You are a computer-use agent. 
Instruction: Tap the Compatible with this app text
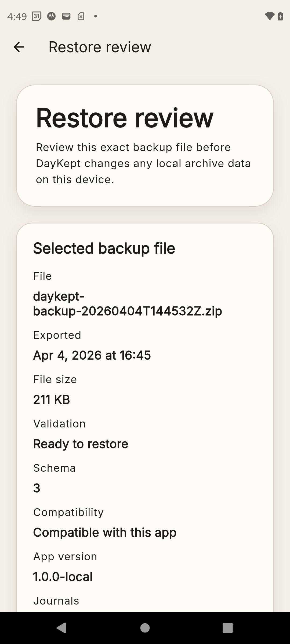(x=104, y=532)
